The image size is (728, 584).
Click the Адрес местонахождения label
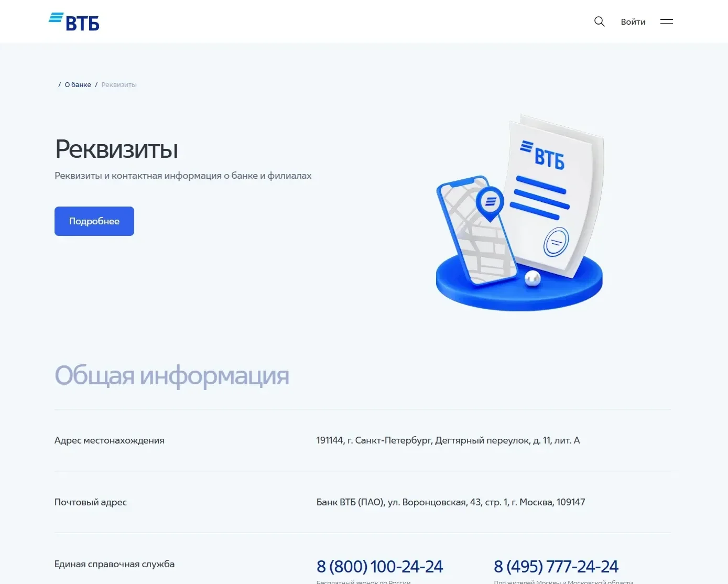pyautogui.click(x=110, y=440)
